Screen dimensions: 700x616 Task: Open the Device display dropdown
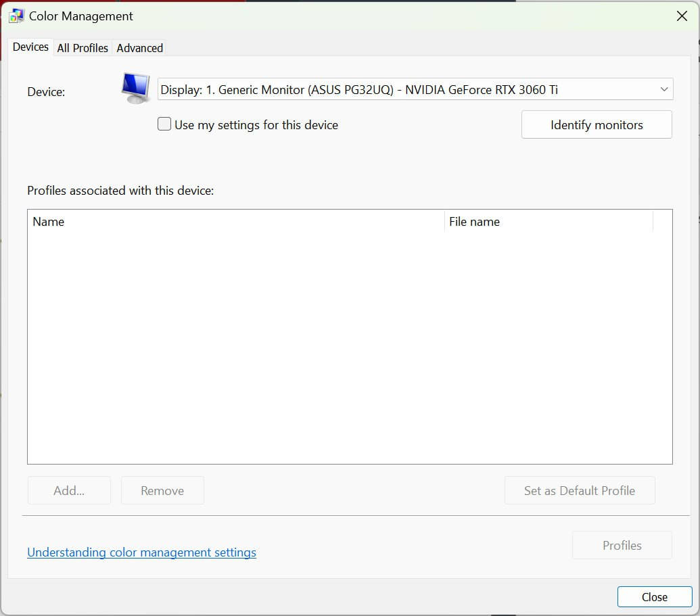pyautogui.click(x=415, y=90)
